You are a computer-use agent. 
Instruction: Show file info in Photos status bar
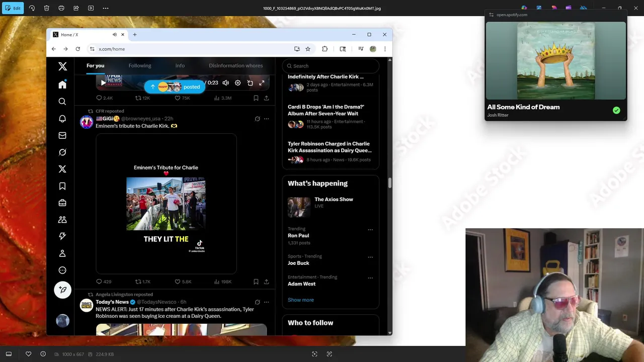[43, 354]
